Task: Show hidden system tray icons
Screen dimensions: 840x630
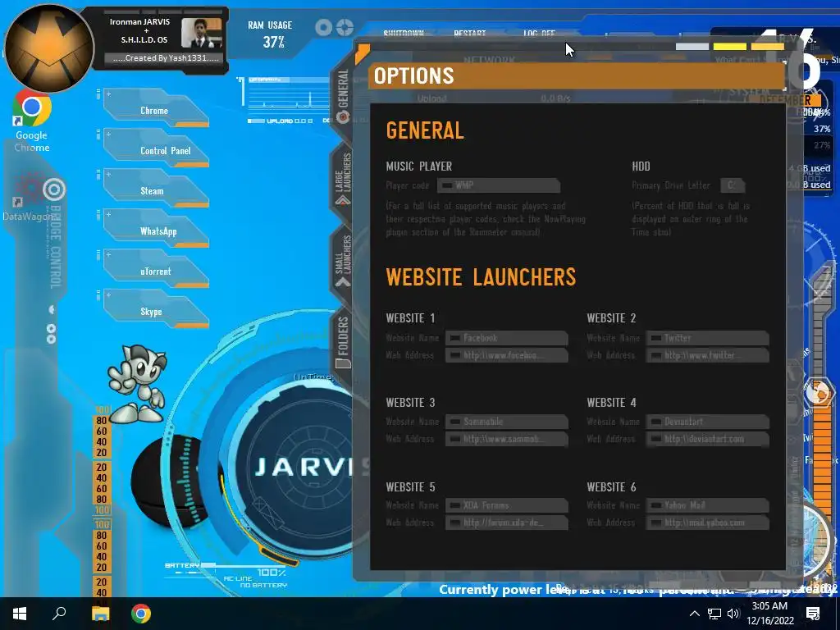Action: pyautogui.click(x=694, y=614)
